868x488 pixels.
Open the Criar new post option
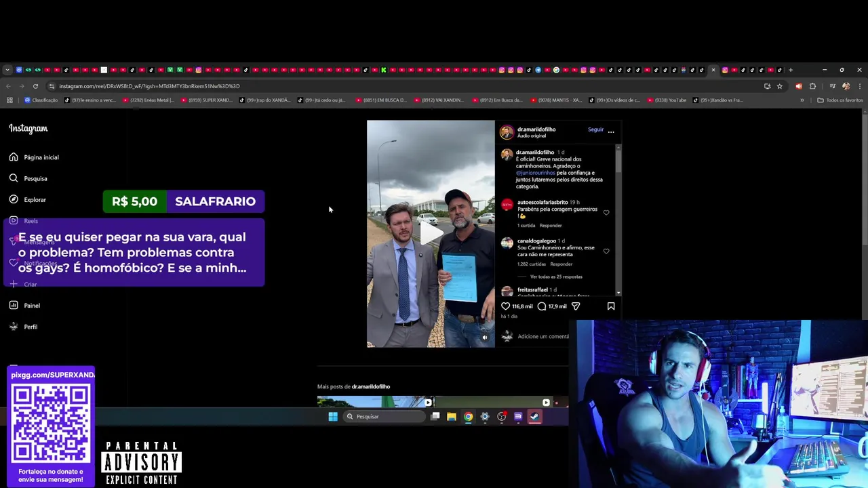click(x=23, y=284)
